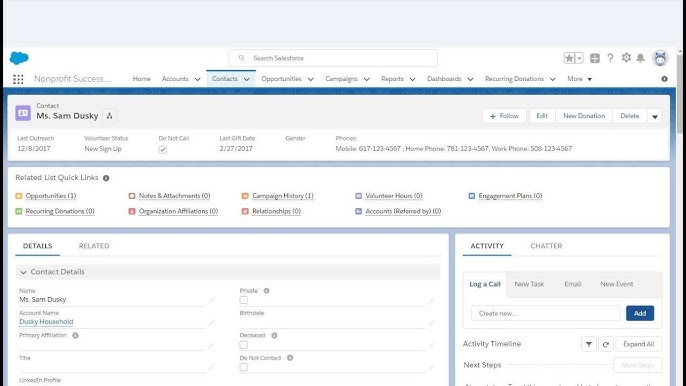Image resolution: width=686 pixels, height=386 pixels.
Task: Switch to the Chatter tab
Action: tap(546, 246)
